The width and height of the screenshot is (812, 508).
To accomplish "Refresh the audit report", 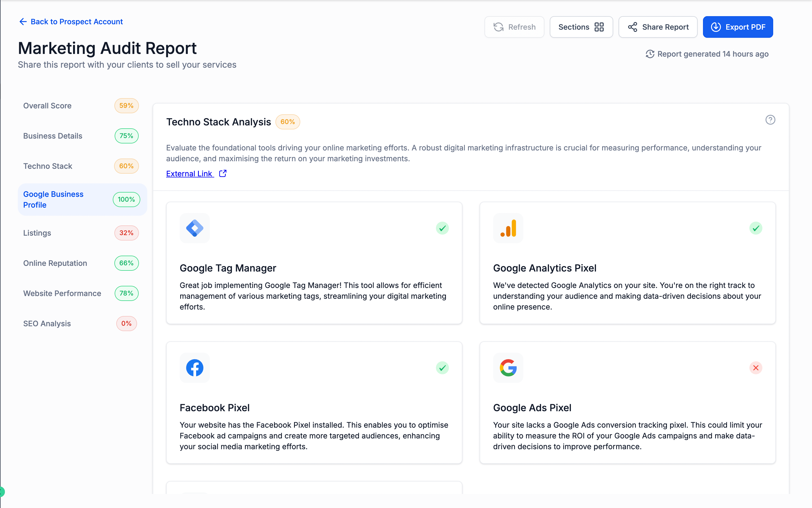I will pos(514,27).
